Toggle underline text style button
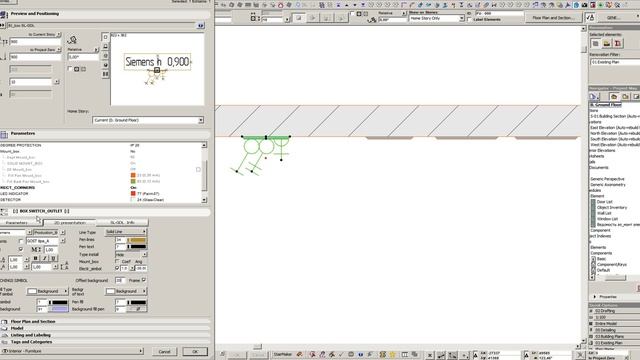Viewport: 640px width, 360px height. pos(53,258)
